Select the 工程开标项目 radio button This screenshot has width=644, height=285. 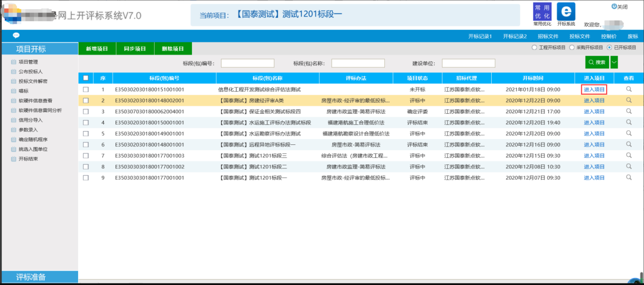534,48
